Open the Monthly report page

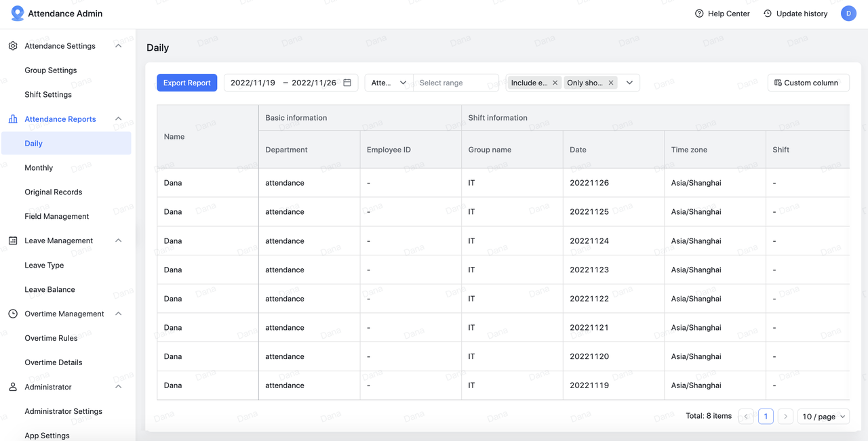pyautogui.click(x=39, y=168)
